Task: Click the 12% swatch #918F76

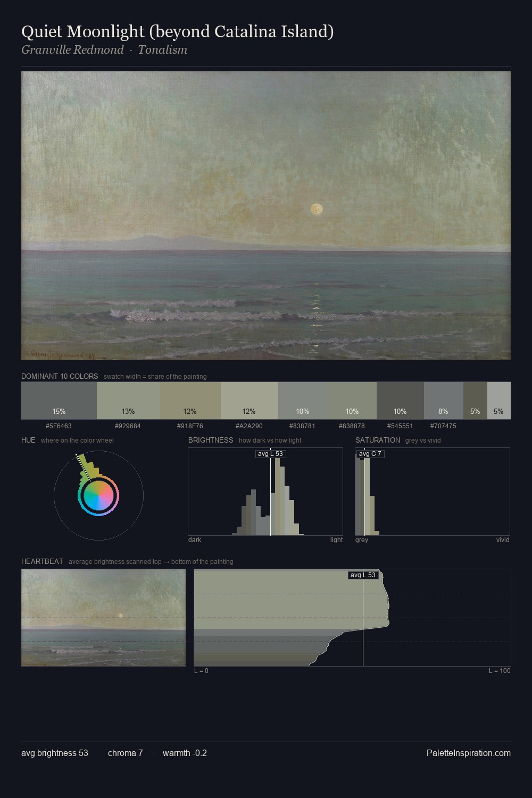Action: (190, 401)
